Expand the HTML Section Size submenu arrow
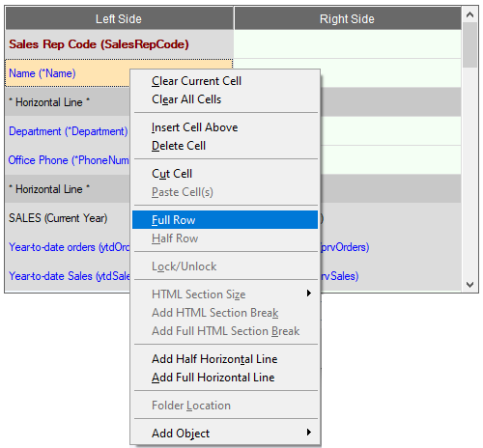Screen dimensions: 483x448 pos(309,294)
